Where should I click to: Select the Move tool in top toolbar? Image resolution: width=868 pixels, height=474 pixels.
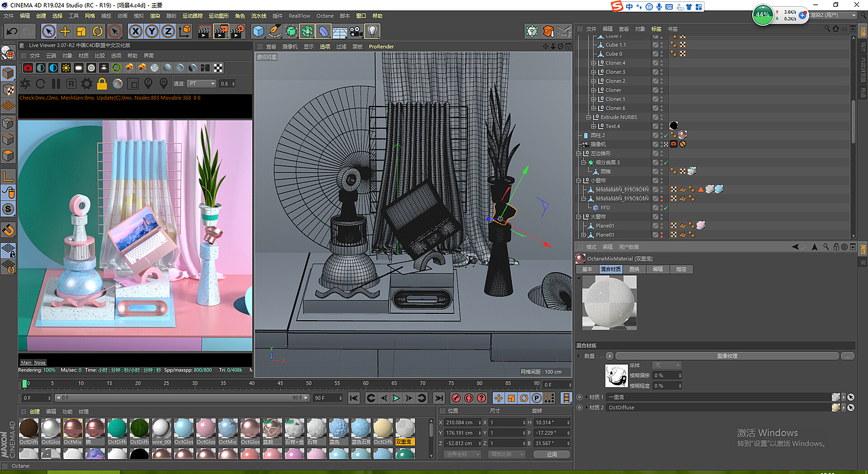point(65,31)
